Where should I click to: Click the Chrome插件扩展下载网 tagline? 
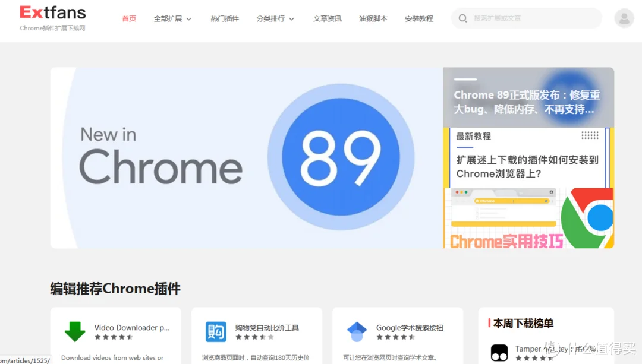point(52,29)
